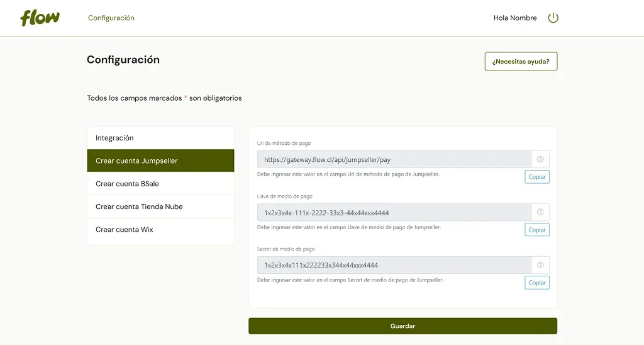This screenshot has width=644, height=345.
Task: Click help icon beside Url de método de pago
Action: coord(540,159)
